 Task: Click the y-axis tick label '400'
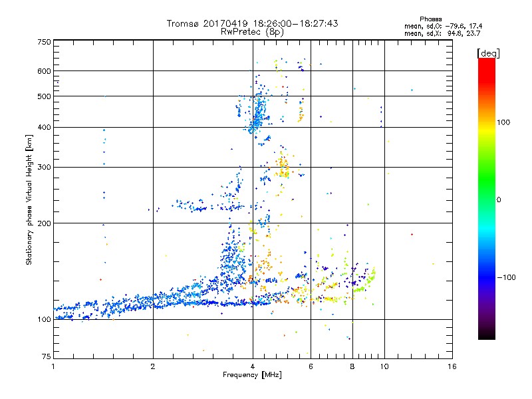pos(44,128)
